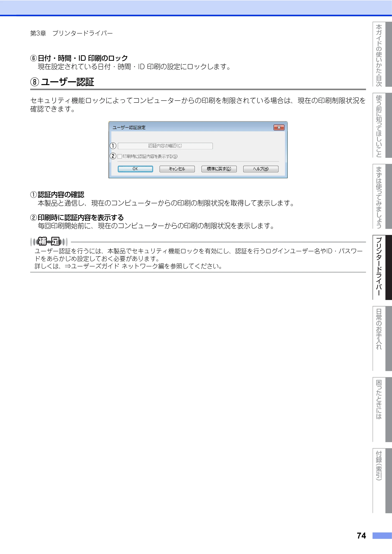
Task: Open the 付録（索引） side tab
Action: (382, 481)
